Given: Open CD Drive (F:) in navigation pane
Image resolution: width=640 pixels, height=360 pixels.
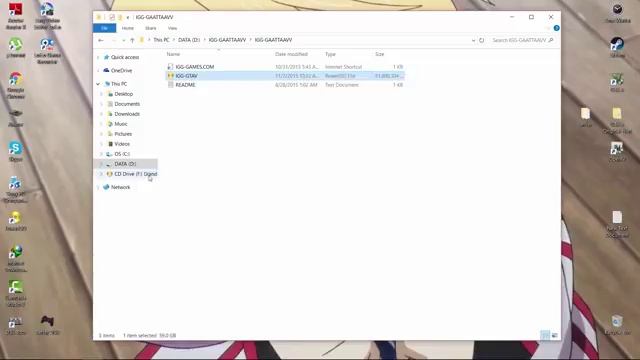Looking at the screenshot, I should click(135, 174).
